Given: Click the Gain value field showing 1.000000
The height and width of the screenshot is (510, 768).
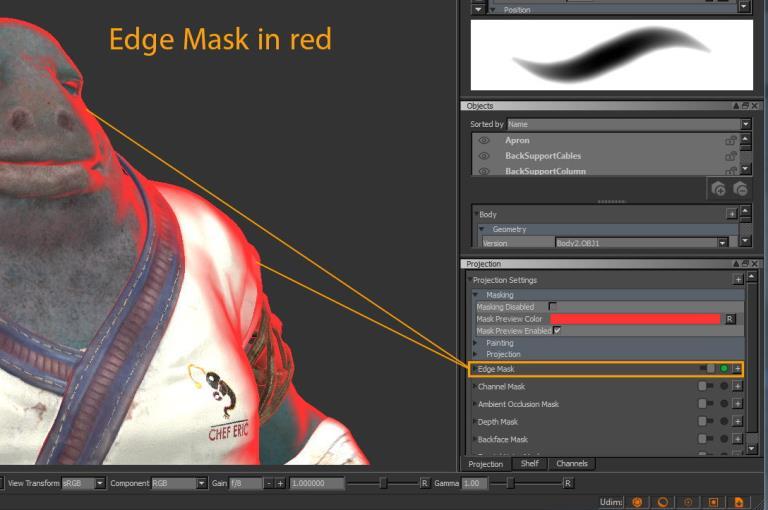Looking at the screenshot, I should pos(317,484).
